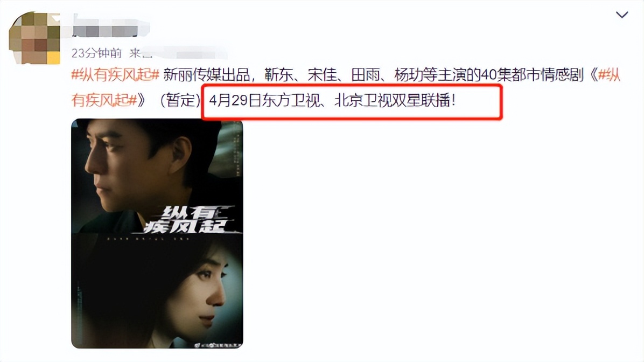Screen dimensions: 644x362
Task: Click the name 靳东 in the post
Action: tap(278, 75)
